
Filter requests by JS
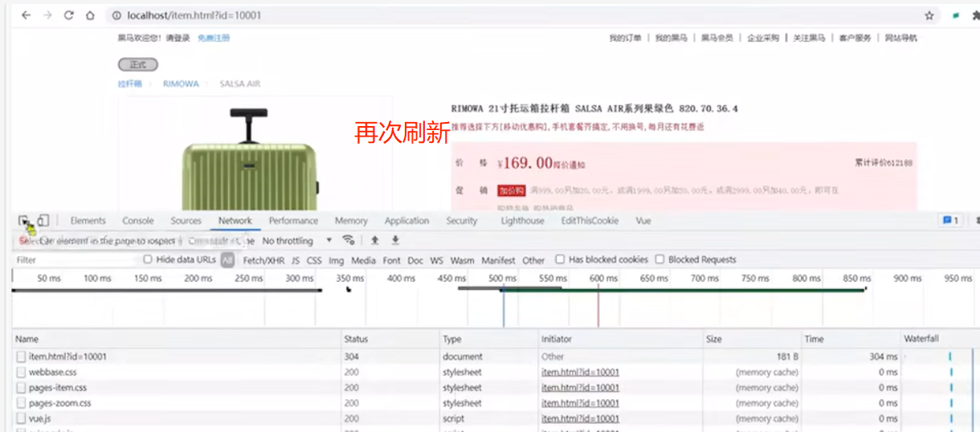click(x=296, y=260)
